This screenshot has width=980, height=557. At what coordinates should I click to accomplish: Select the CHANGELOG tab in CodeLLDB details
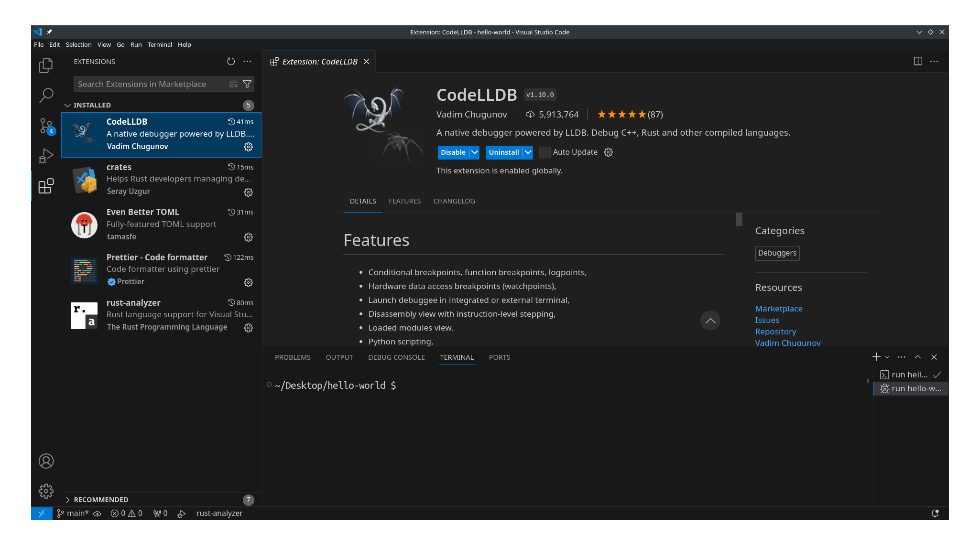[454, 201]
